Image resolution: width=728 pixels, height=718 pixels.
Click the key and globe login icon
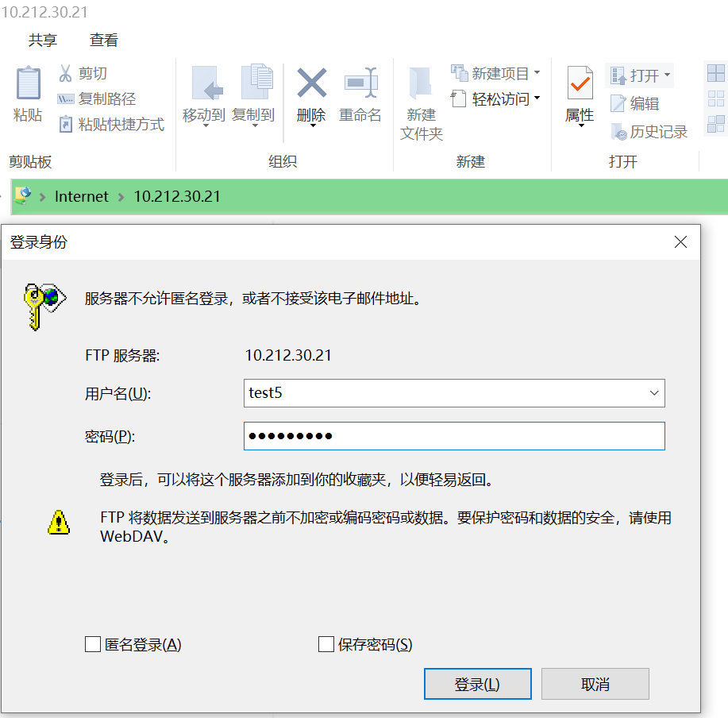tap(44, 307)
